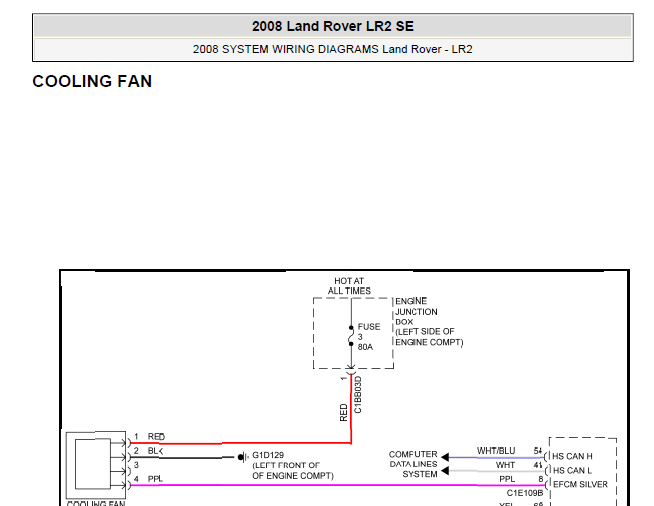Select the '(LEFT FRONT OF ENGINE COMPT)' note
This screenshot has width=654, height=506.
pos(293,470)
